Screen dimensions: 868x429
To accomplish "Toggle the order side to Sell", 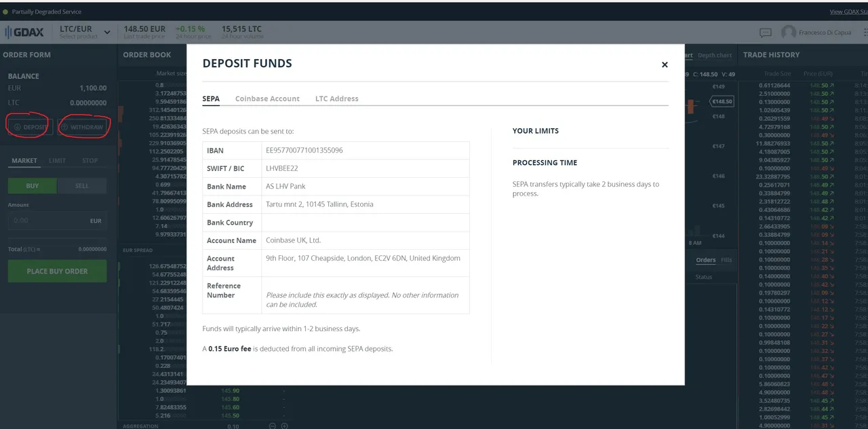I will click(82, 186).
